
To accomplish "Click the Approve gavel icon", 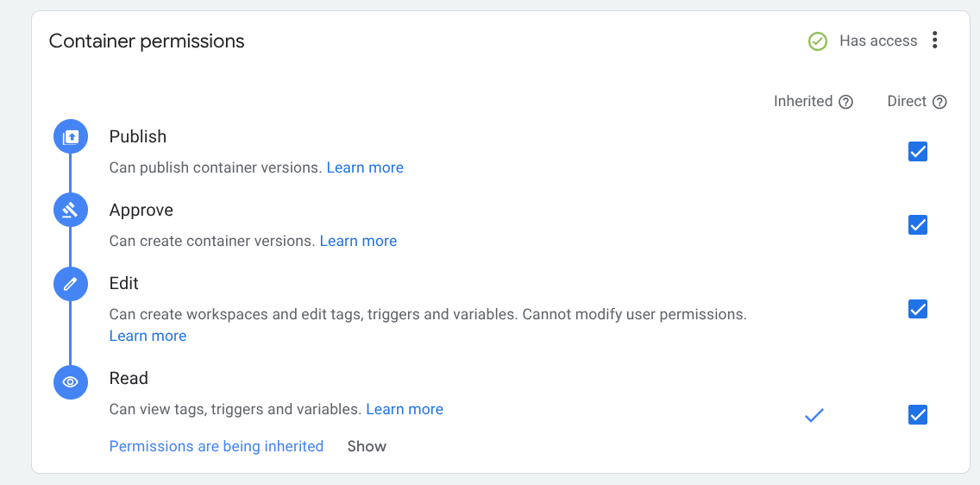I will point(71,210).
